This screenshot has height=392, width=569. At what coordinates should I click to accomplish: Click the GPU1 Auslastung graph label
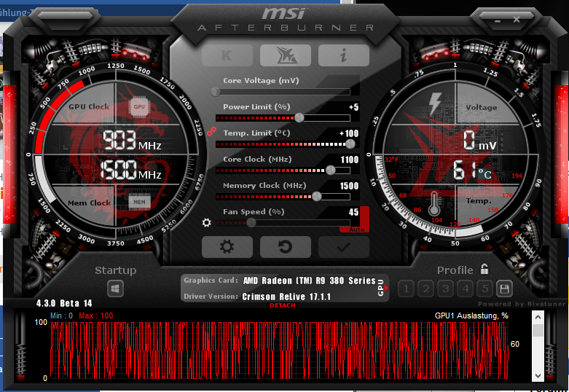[x=471, y=315]
